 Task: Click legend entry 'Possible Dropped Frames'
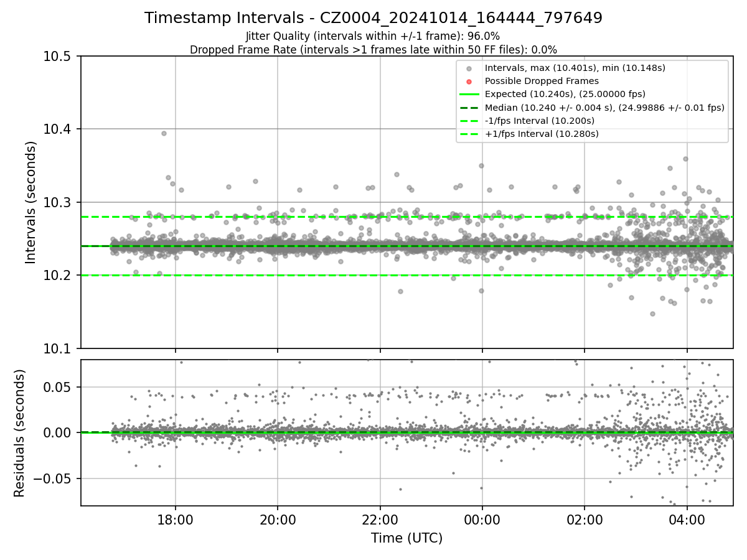(542, 81)
